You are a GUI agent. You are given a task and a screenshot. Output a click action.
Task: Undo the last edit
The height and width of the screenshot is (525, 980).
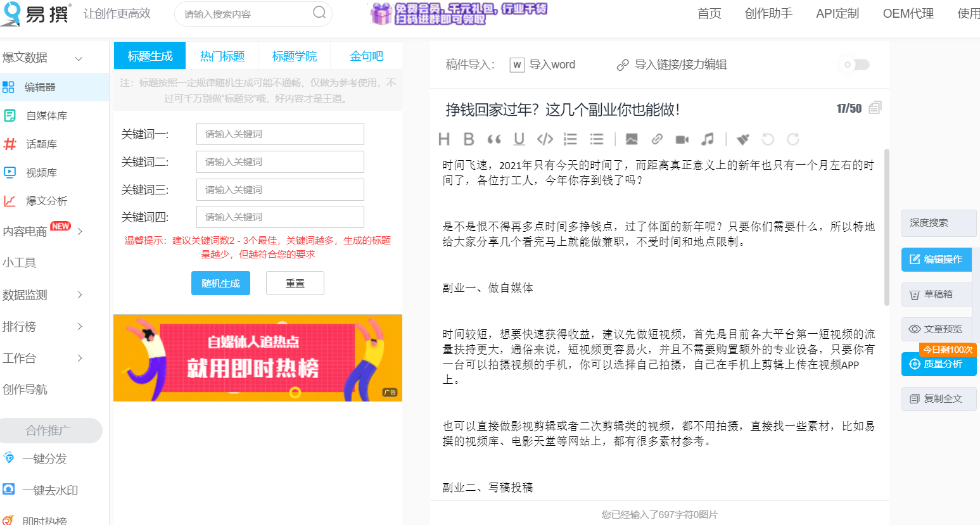pos(768,139)
